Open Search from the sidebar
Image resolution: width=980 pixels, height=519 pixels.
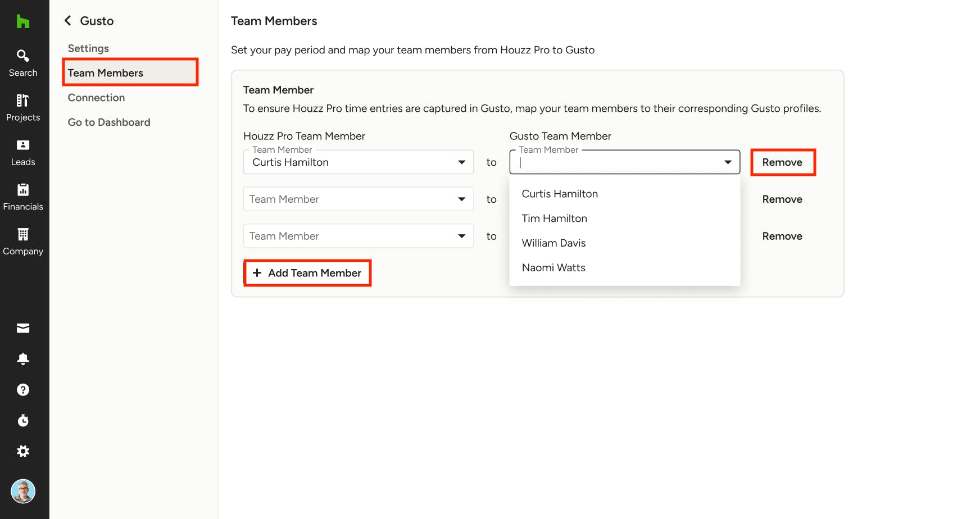tap(23, 63)
